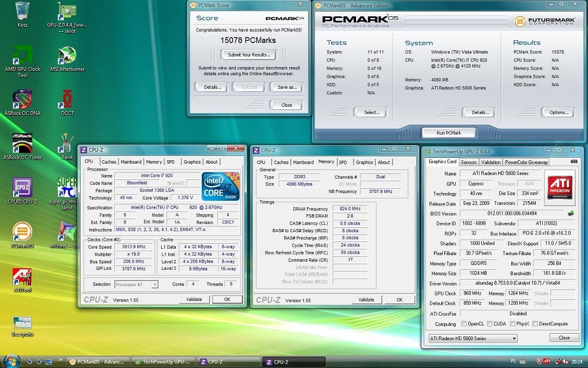Click the Windows Start orb
This screenshot has width=588, height=368.
pyautogui.click(x=13, y=361)
